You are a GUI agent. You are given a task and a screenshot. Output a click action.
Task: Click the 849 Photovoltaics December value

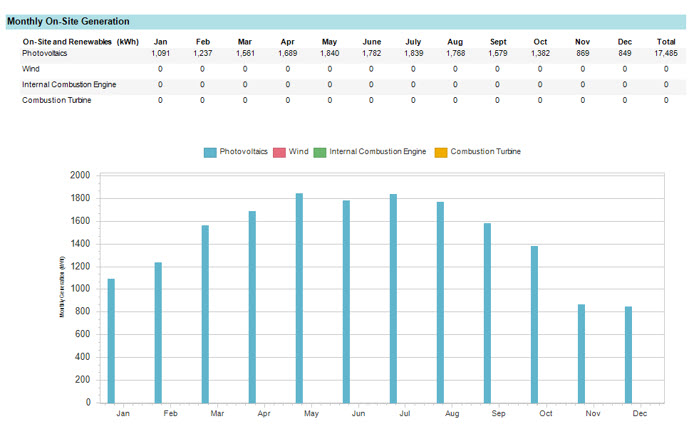[625, 53]
